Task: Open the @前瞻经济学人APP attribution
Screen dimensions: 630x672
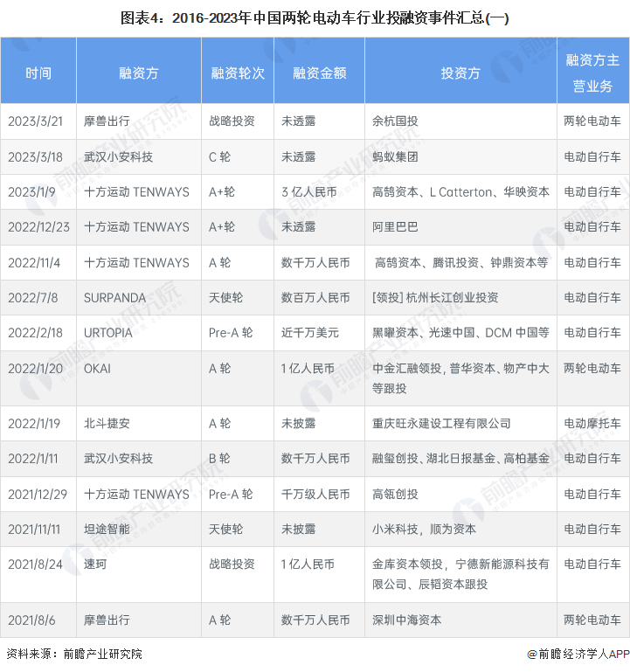Action: point(578,653)
